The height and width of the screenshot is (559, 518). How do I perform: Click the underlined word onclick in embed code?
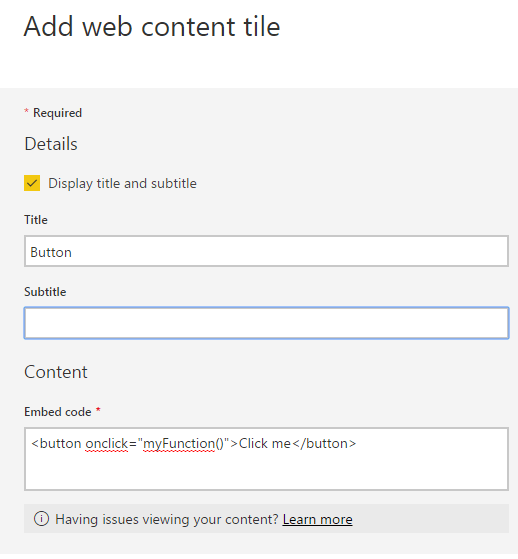pyautogui.click(x=107, y=444)
